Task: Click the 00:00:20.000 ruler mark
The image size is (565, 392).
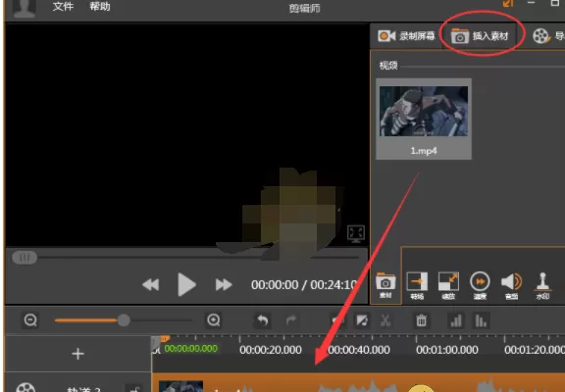Action: pos(271,350)
